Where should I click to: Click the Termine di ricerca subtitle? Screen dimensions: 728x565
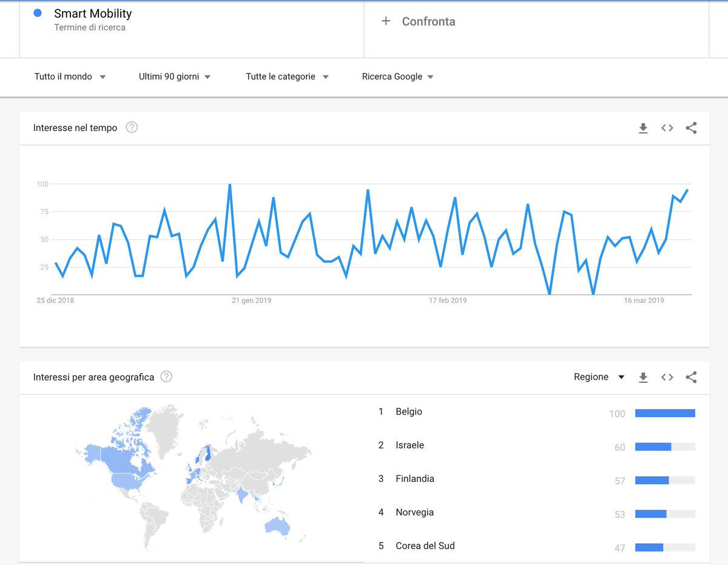click(90, 27)
